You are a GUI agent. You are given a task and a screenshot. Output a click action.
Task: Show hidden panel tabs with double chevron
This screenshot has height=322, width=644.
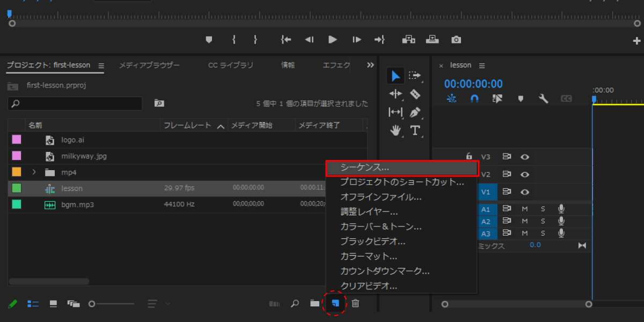tap(370, 65)
